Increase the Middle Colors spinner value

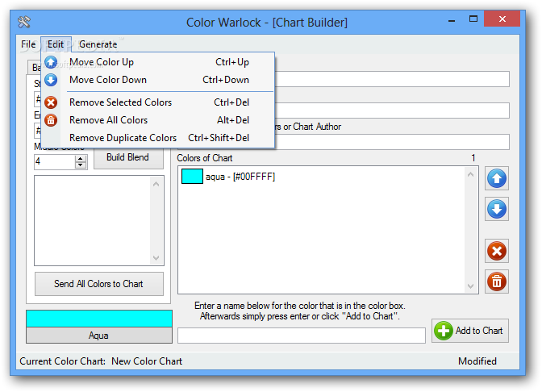click(81, 158)
